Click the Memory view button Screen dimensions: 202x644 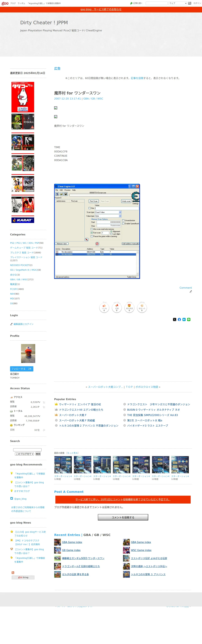[62, 244]
